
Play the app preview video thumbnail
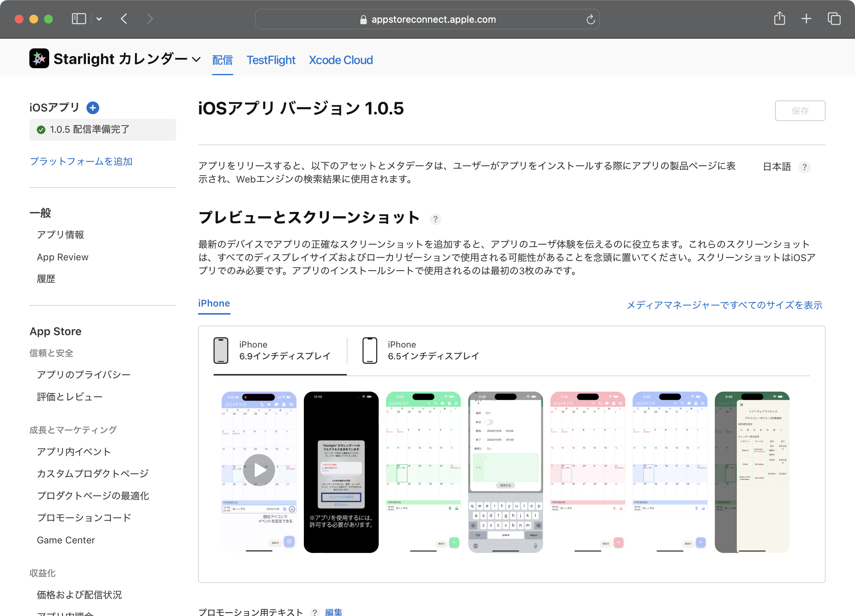point(259,470)
